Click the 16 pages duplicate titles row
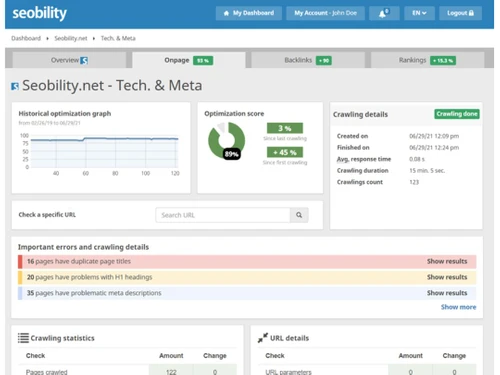Viewport: 500px width, 375px height. [x=247, y=262]
